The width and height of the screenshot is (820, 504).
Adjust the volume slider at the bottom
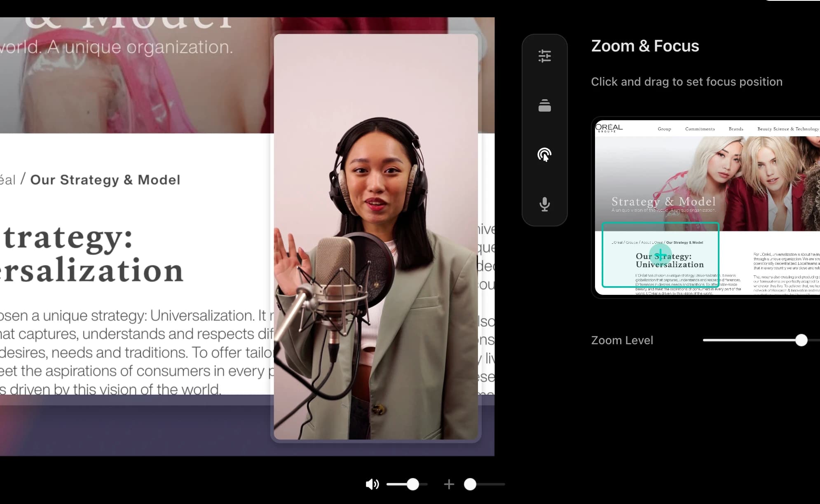point(414,484)
